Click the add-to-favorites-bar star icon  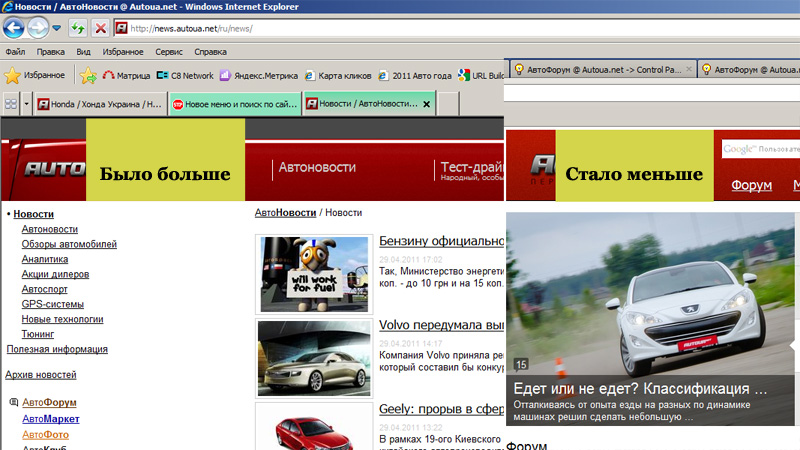click(x=88, y=75)
